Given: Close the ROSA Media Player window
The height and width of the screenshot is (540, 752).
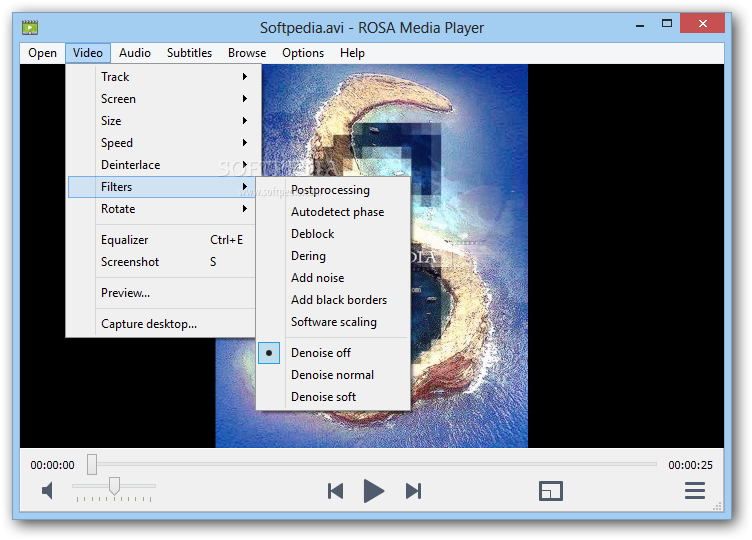Looking at the screenshot, I should coord(703,23).
